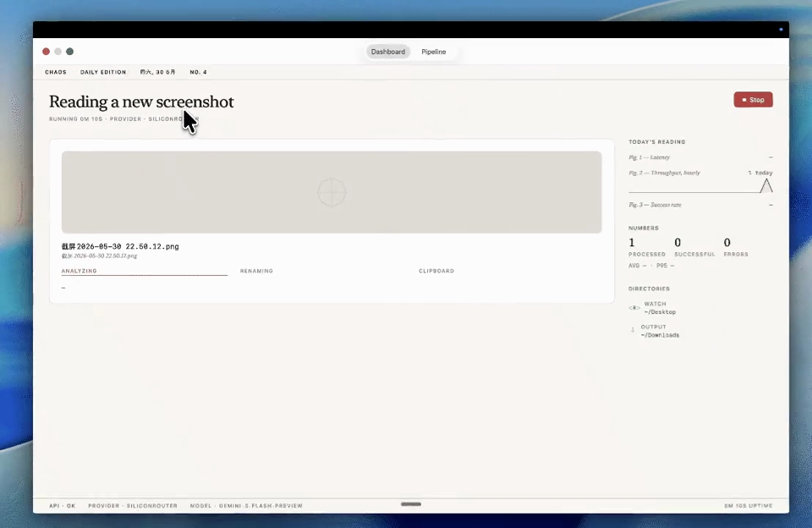Click the throughput sparkline peak

click(766, 185)
